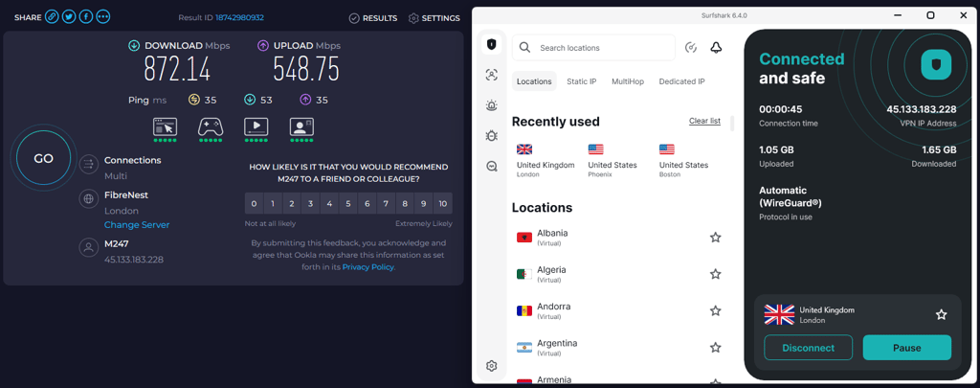Click the download ping icon showing 53

coord(250,100)
